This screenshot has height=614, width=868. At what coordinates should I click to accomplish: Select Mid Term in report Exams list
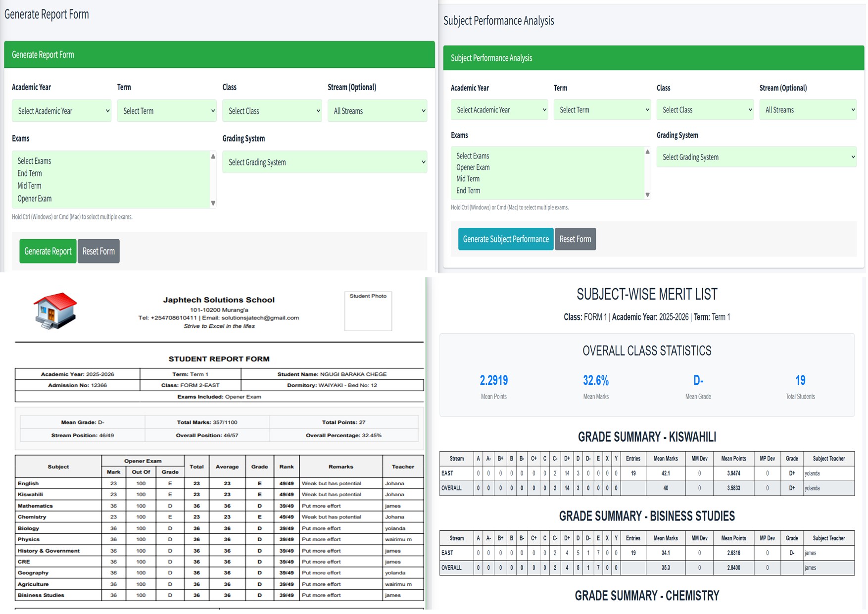coord(30,186)
